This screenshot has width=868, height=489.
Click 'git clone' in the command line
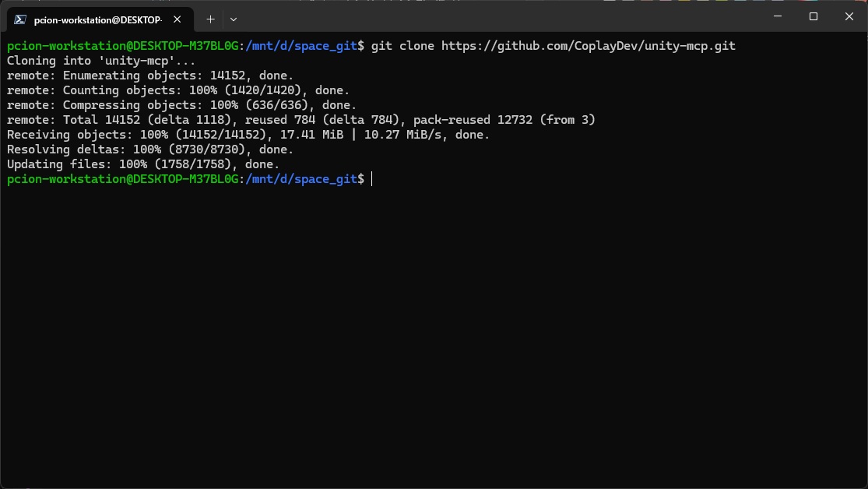click(402, 46)
